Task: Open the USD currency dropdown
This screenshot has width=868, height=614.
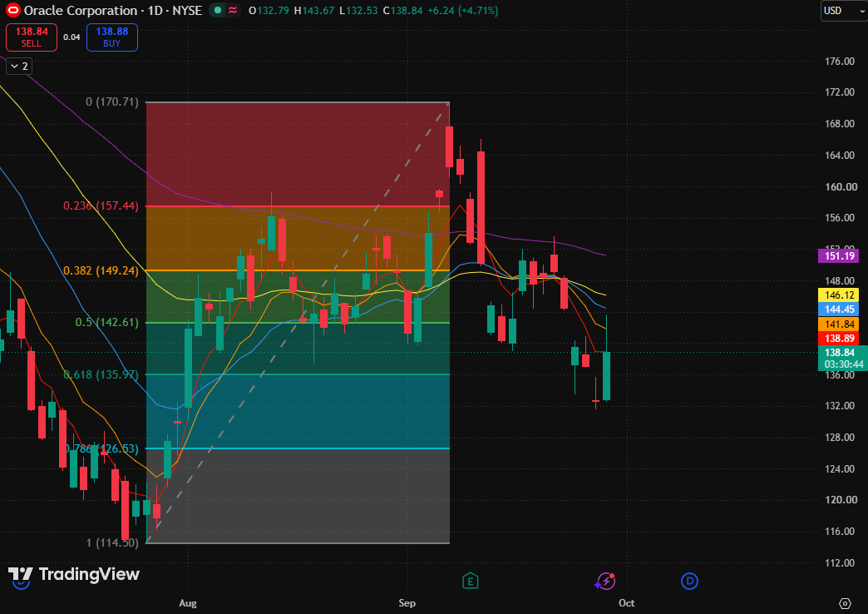Action: point(843,11)
